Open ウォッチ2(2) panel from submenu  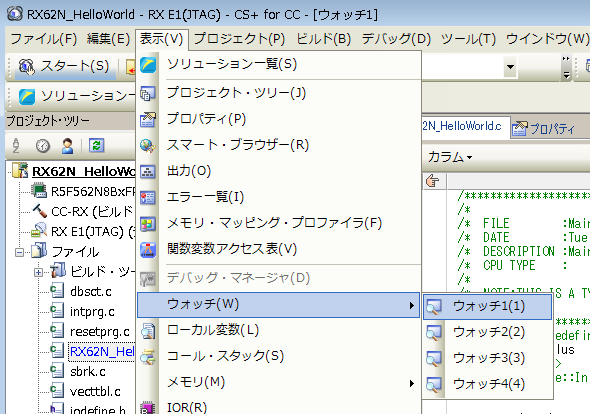[488, 332]
